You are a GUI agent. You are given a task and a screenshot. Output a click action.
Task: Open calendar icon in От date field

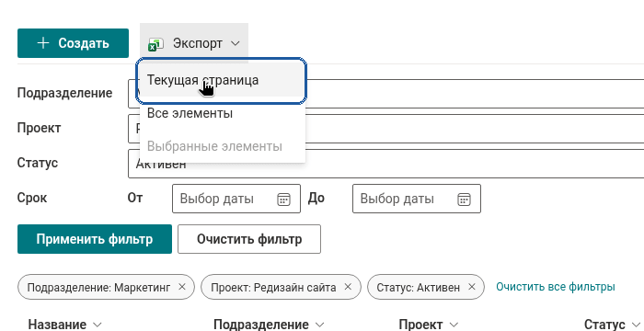click(x=283, y=200)
